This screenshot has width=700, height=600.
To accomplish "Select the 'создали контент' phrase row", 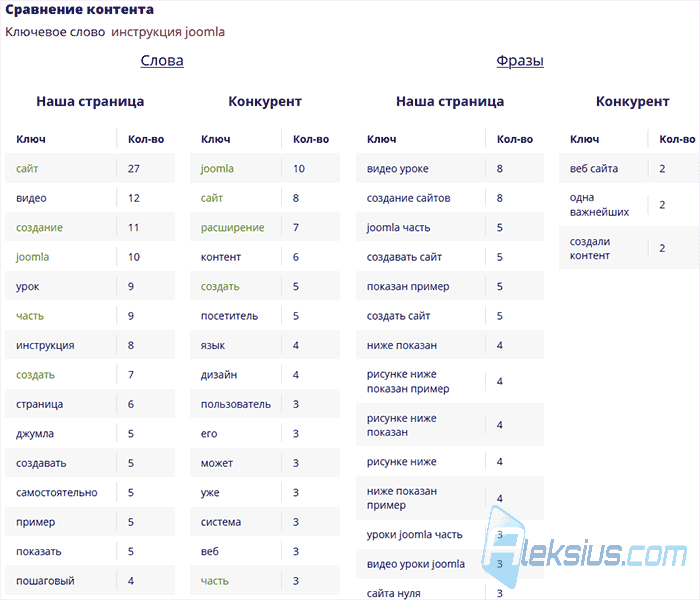I will pos(629,248).
